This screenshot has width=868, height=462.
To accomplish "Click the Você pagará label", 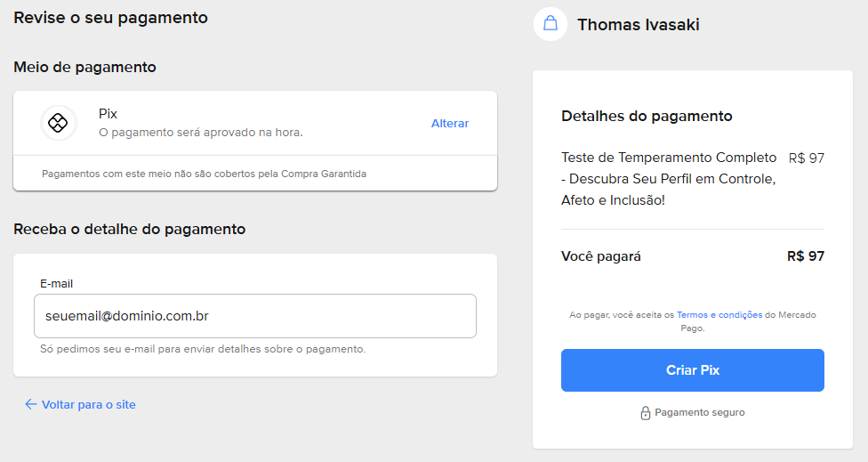I will pyautogui.click(x=601, y=256).
